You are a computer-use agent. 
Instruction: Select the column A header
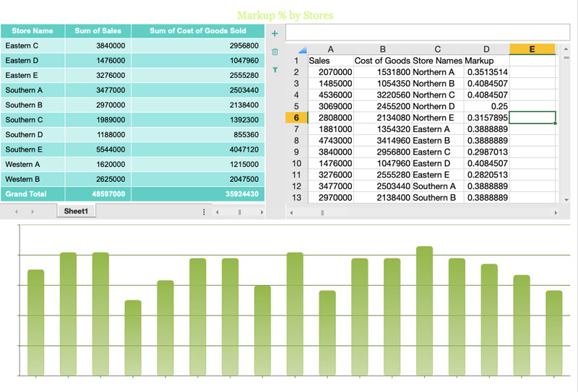[x=330, y=49]
